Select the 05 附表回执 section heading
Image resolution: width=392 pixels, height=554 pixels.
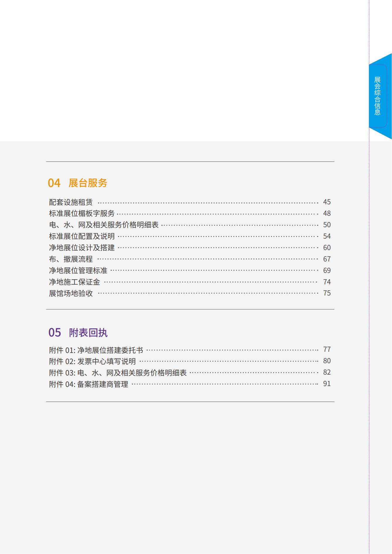(78, 332)
